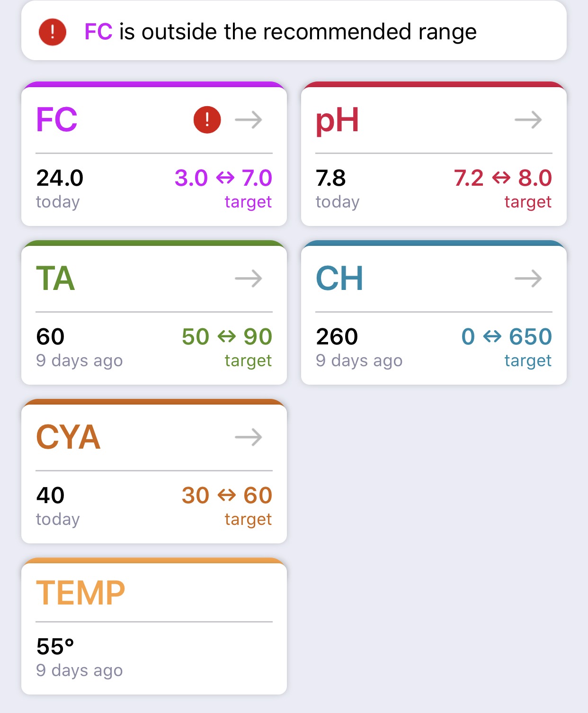Open the TEMP card
588x713 pixels.
point(154,626)
